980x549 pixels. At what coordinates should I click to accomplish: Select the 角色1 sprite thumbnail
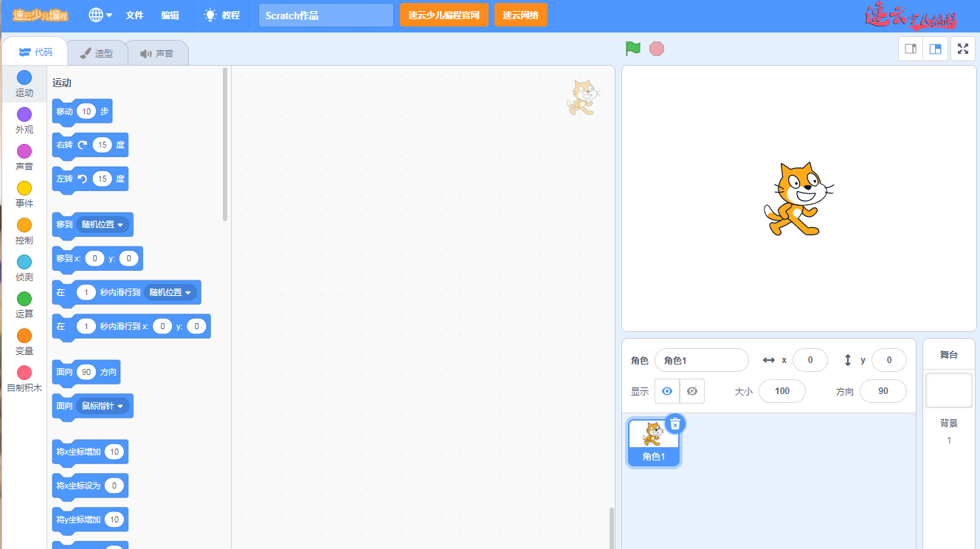(653, 442)
